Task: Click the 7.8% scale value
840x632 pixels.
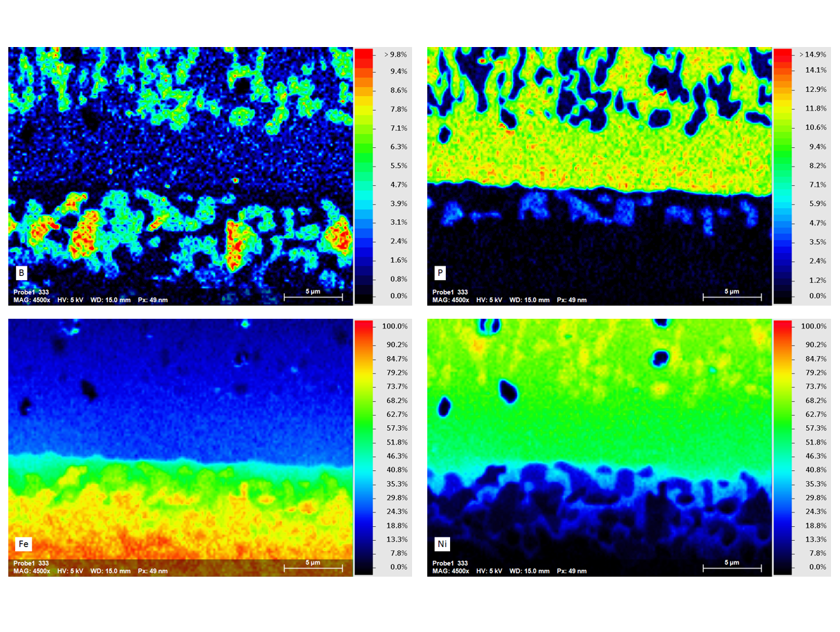Action: (x=399, y=109)
